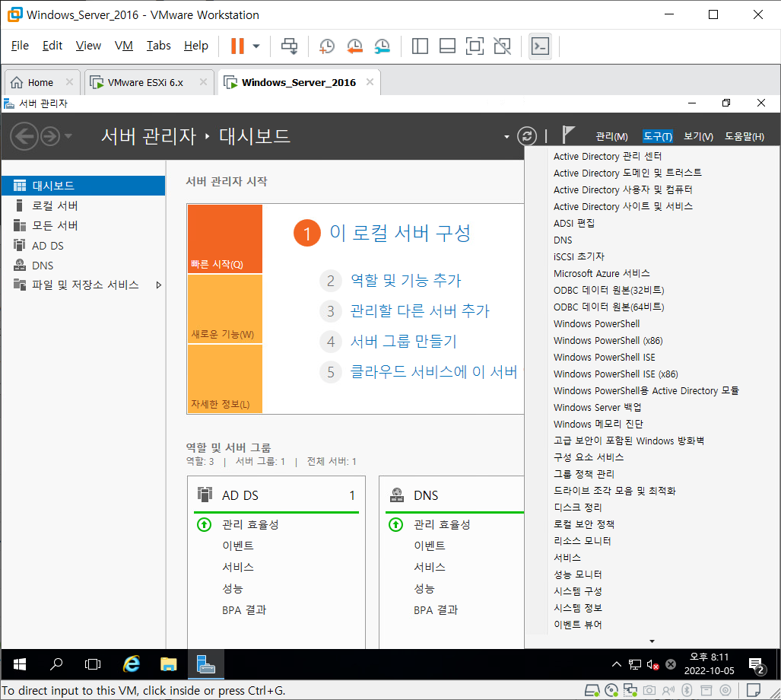Click the 새로운 기능(W) tile
The image size is (781, 700).
tap(225, 309)
